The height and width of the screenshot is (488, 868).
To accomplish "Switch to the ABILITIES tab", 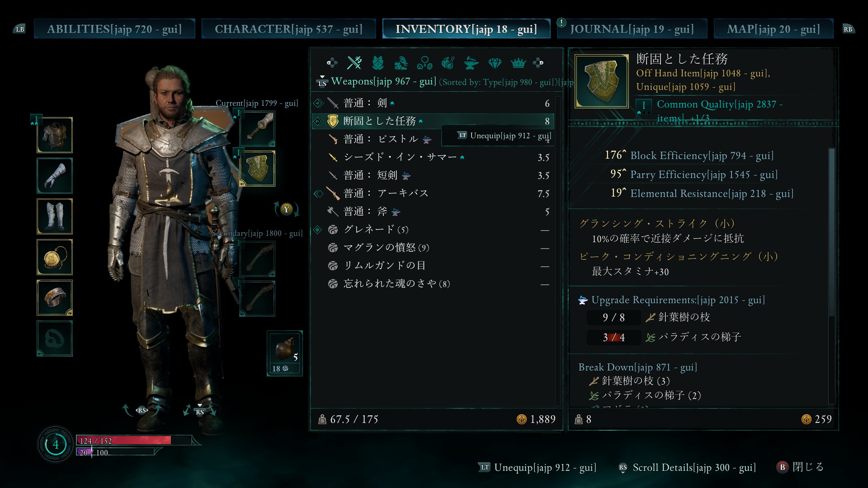I will pyautogui.click(x=114, y=29).
